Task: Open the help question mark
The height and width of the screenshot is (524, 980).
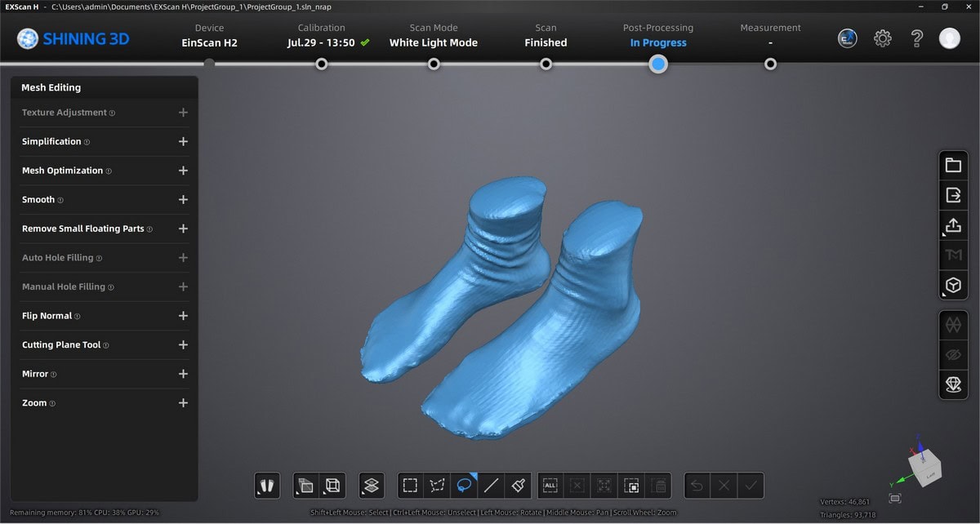Action: pyautogui.click(x=917, y=38)
